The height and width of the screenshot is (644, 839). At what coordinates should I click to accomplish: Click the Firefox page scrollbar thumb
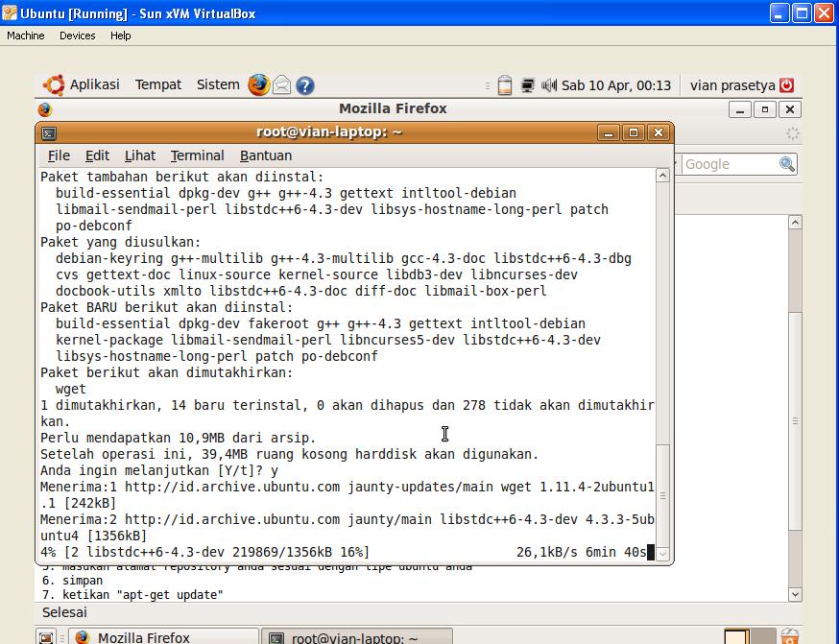[795, 421]
